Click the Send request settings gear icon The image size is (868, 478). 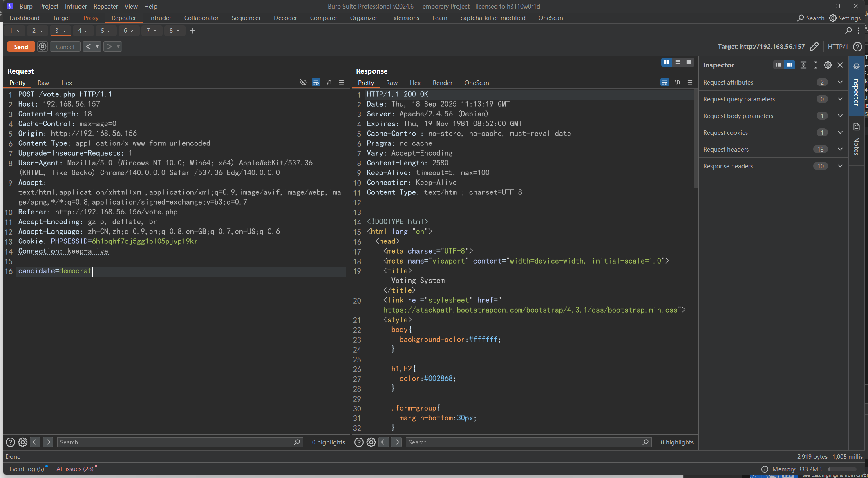pos(43,47)
